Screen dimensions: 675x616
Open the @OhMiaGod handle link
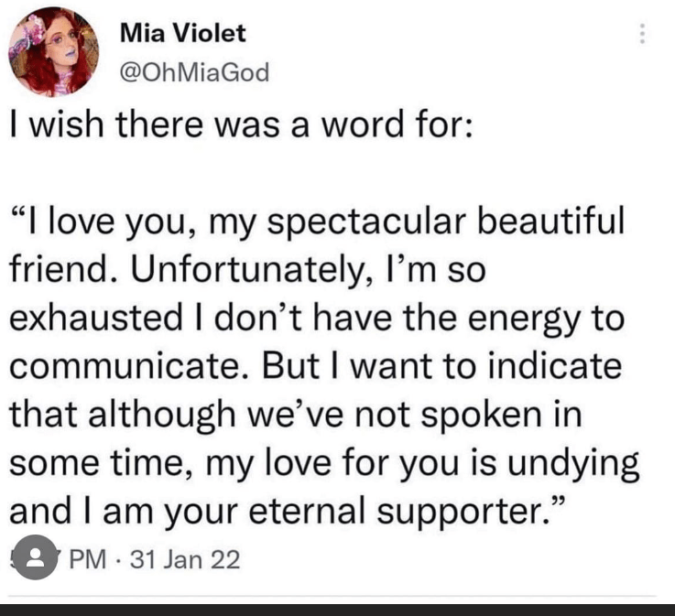(x=195, y=72)
